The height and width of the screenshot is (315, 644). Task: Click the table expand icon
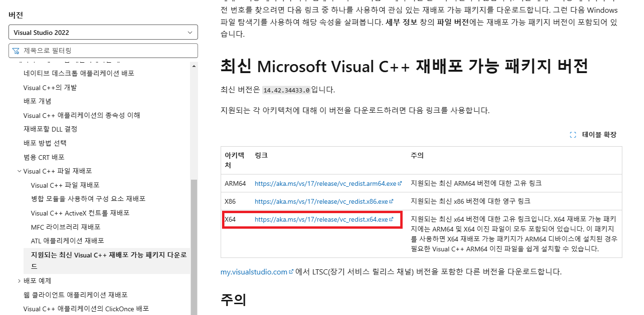click(x=573, y=135)
